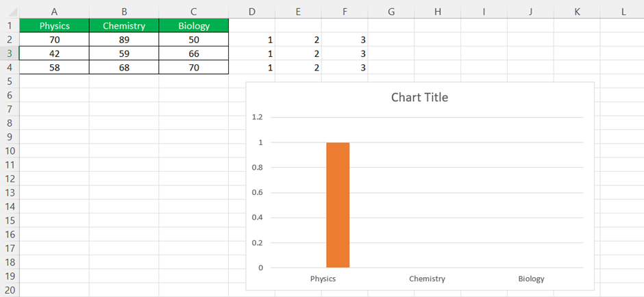Click cell containing 89

pyautogui.click(x=124, y=40)
